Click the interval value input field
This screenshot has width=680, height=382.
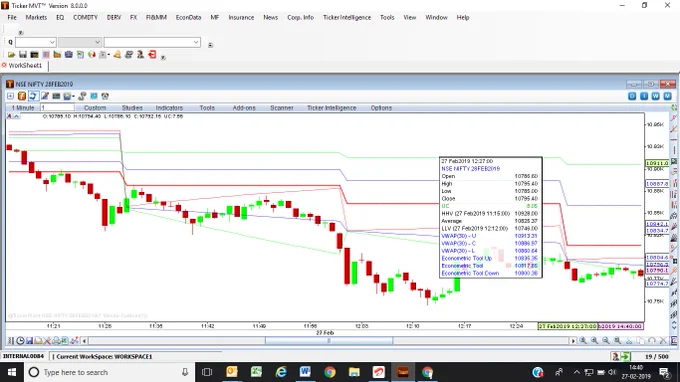[57, 108]
